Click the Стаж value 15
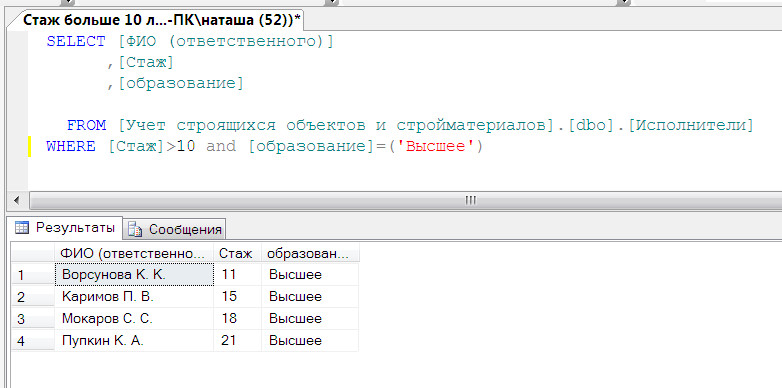Viewport: 782px width, 388px height. pos(237,296)
